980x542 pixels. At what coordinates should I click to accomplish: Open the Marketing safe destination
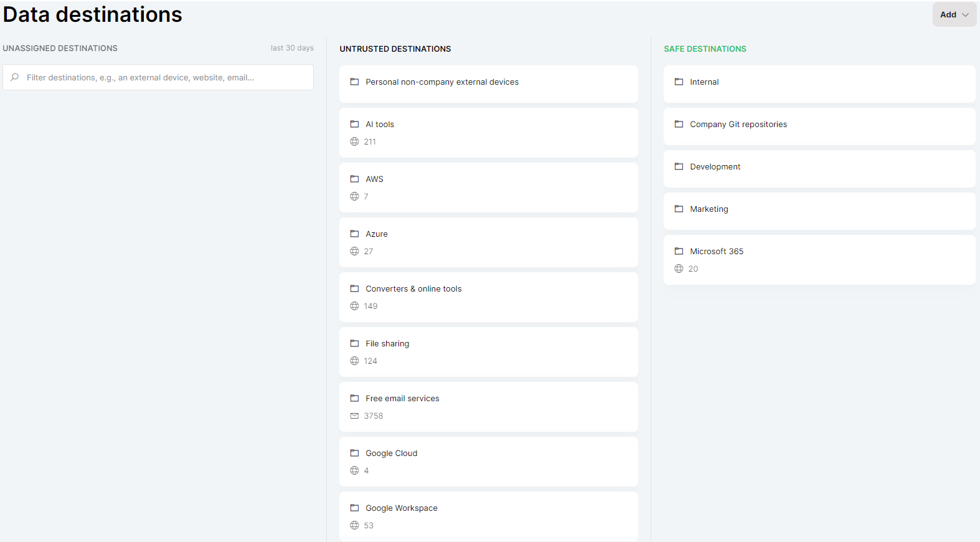(x=819, y=211)
